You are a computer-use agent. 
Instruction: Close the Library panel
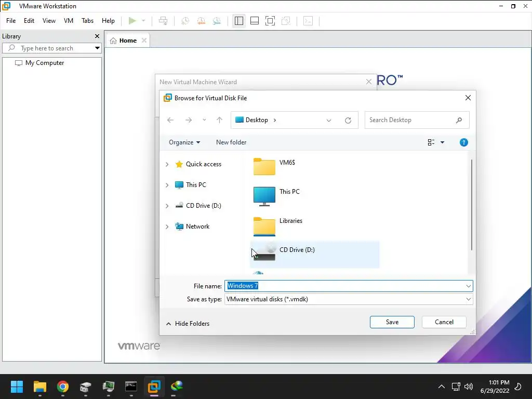coord(97,36)
